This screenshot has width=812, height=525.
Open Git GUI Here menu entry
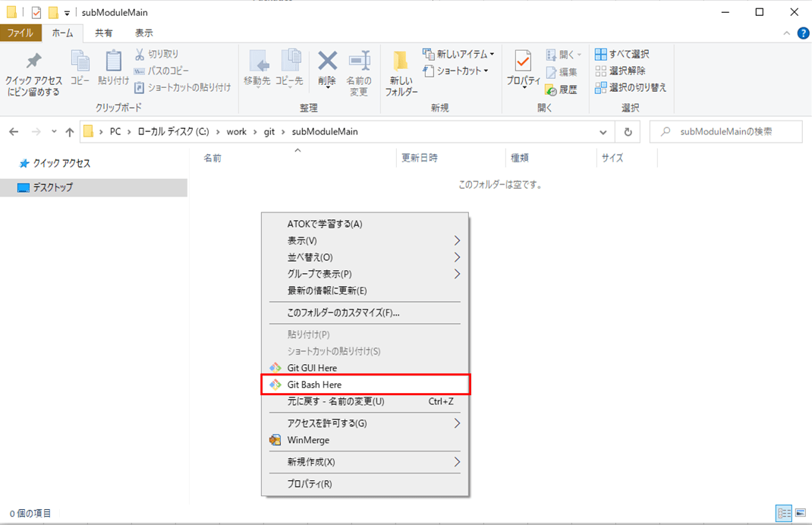pos(312,368)
